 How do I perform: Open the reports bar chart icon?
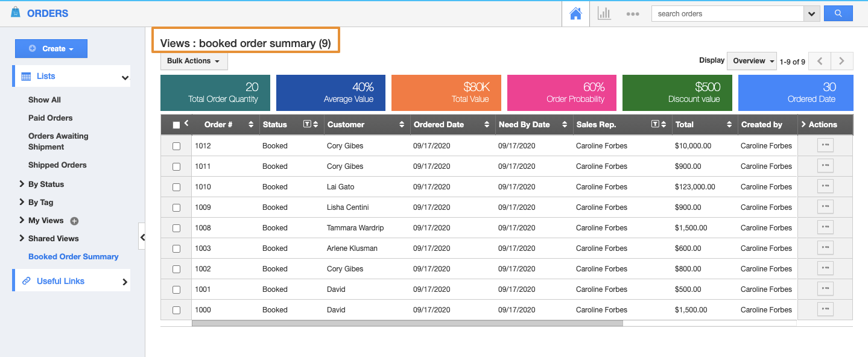(604, 14)
